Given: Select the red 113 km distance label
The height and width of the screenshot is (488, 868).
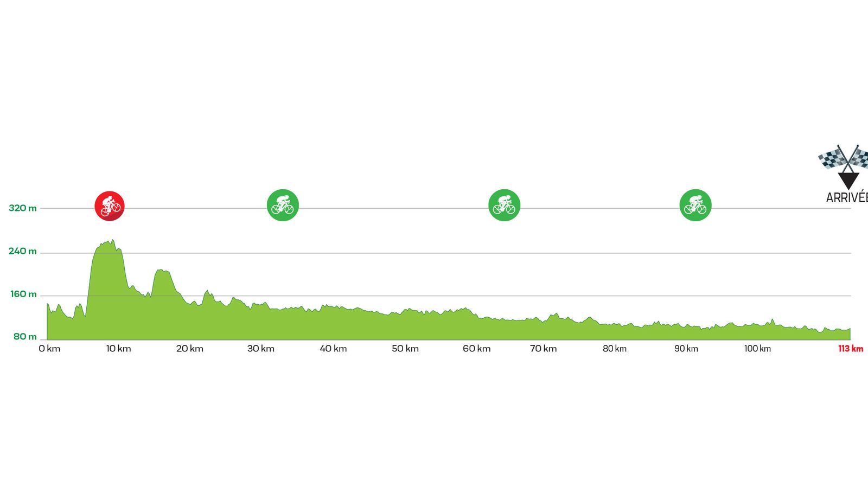Looking at the screenshot, I should [850, 349].
